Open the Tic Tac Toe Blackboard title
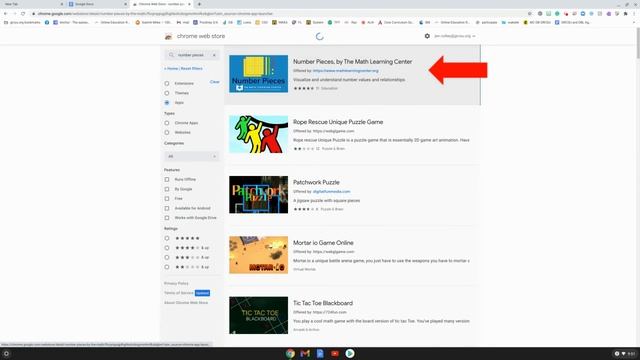Image resolution: width=640 pixels, height=360 pixels. pos(323,303)
